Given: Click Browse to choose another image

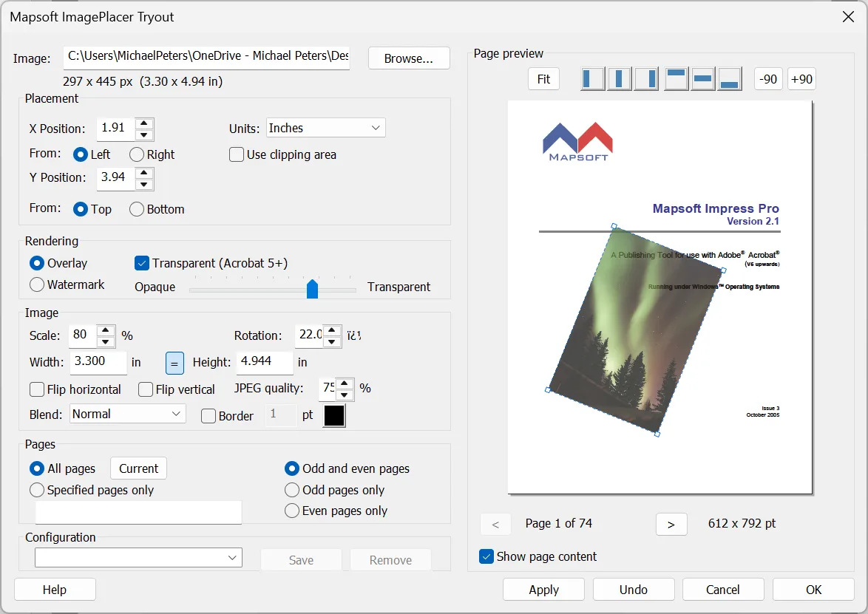Looking at the screenshot, I should 409,58.
